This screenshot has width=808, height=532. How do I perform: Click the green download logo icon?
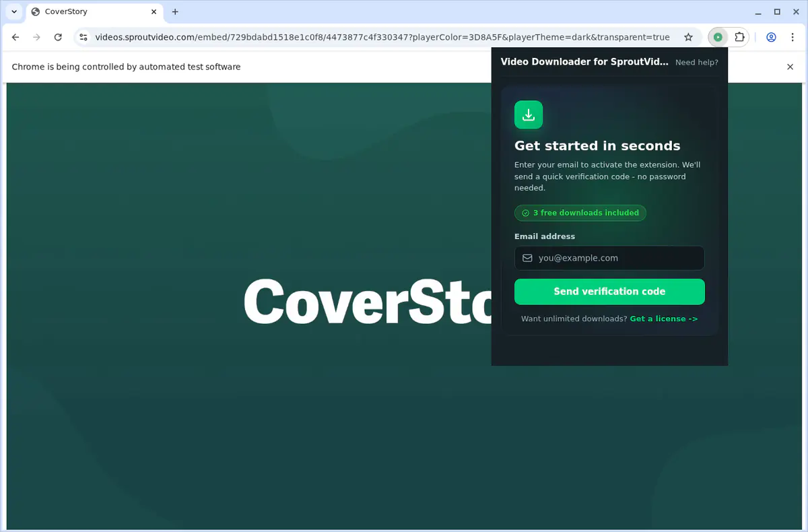(x=529, y=114)
